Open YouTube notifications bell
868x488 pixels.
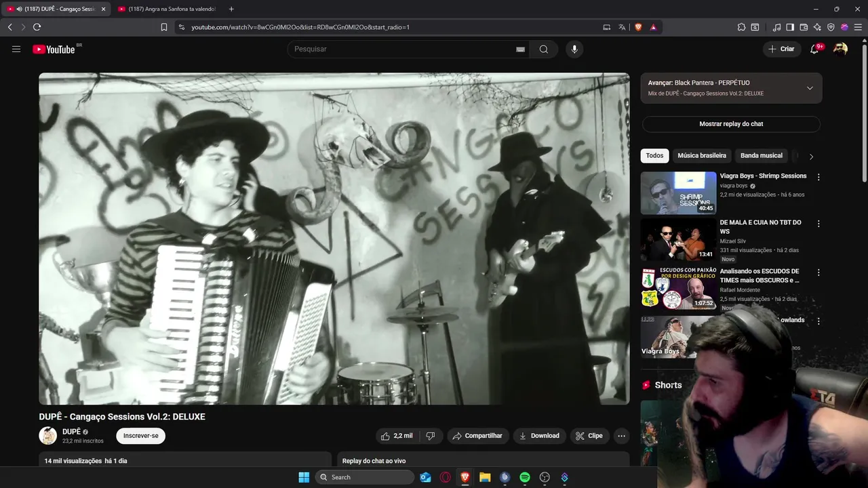click(x=814, y=49)
